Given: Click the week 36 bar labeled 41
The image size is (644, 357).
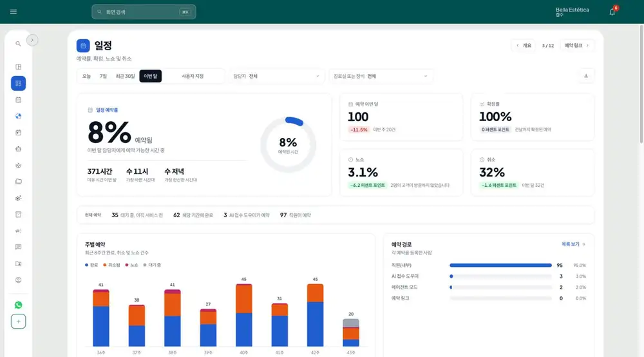Looking at the screenshot, I should (101, 318).
